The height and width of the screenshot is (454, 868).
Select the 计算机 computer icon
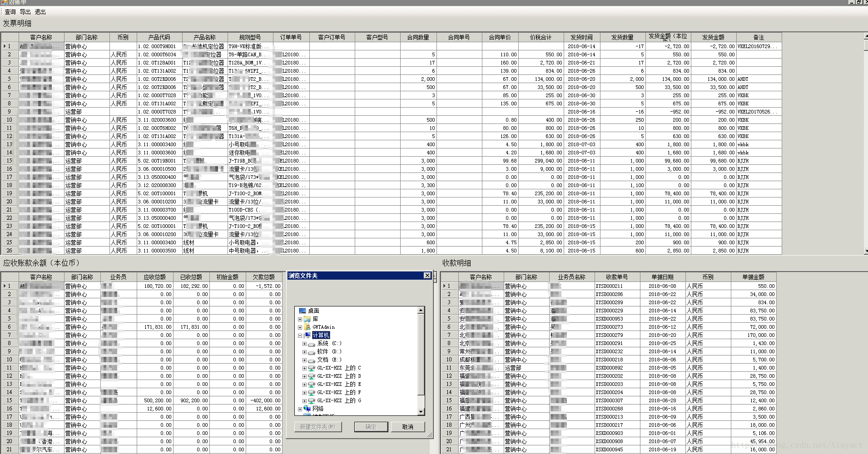[308, 336]
